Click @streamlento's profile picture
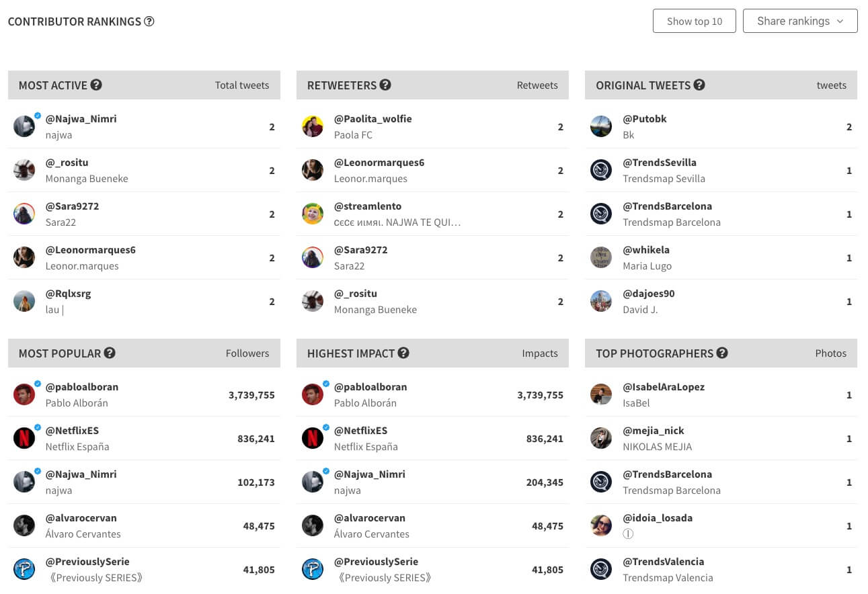The image size is (868, 594). tap(313, 213)
